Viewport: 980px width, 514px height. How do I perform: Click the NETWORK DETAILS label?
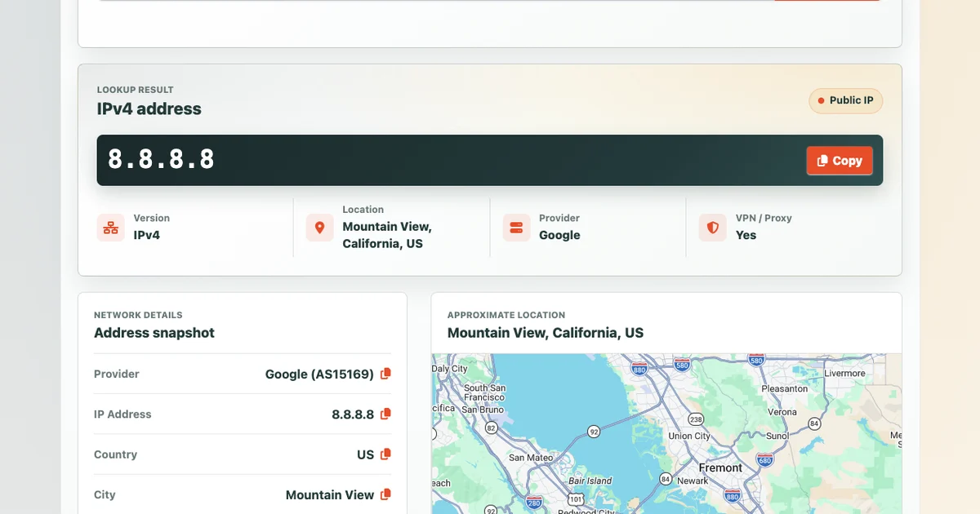coord(138,315)
